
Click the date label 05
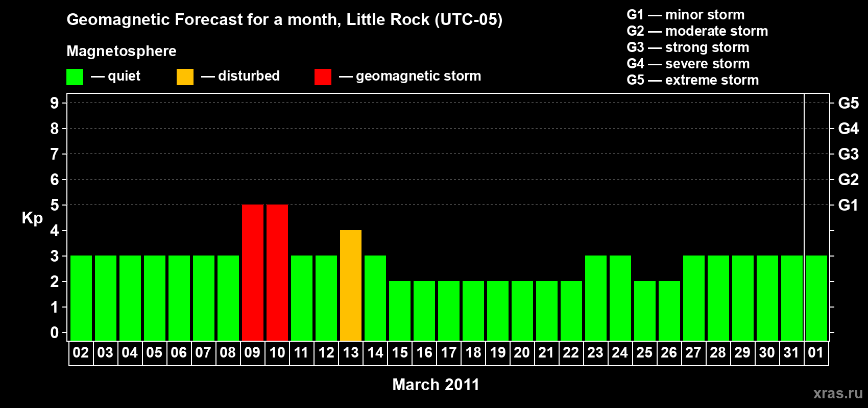(154, 352)
